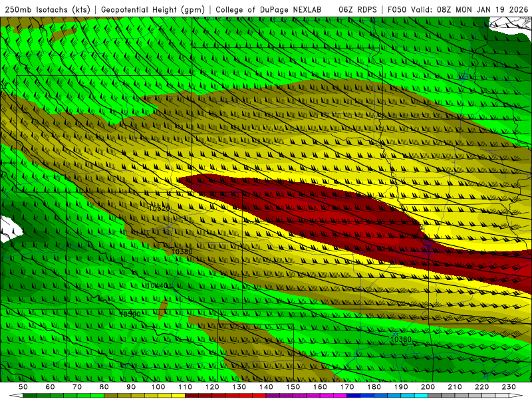
Task: Click the 'F050' forecast hour label
Action: coord(397,10)
